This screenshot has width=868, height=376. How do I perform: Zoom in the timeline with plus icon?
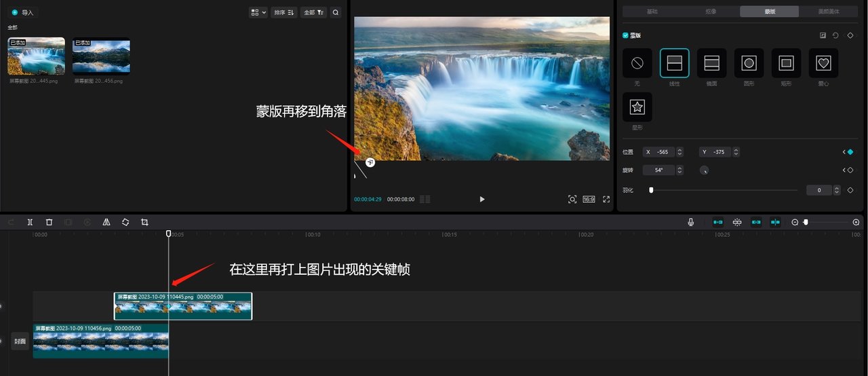(x=856, y=222)
